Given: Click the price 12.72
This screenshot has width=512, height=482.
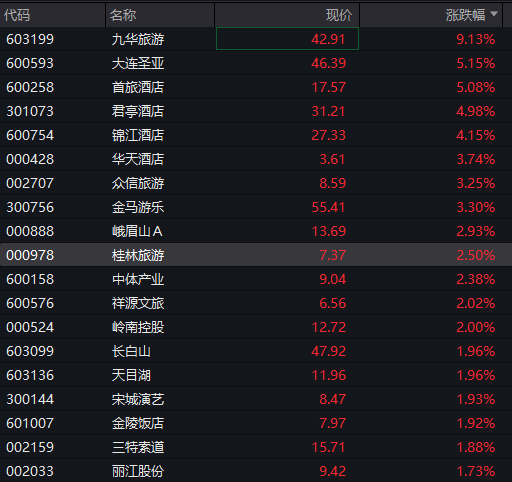Looking at the screenshot, I should click(329, 327).
